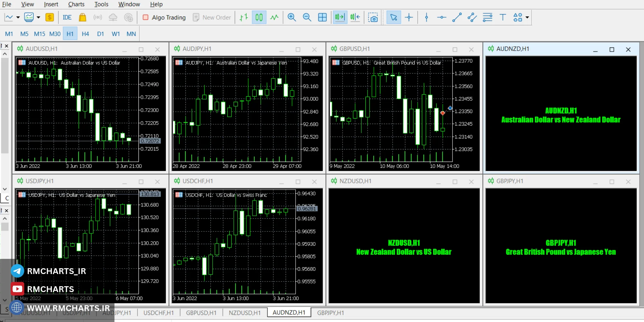The height and width of the screenshot is (322, 644).
Task: Switch to the USDCHF,H1 chart tab
Action: [159, 313]
